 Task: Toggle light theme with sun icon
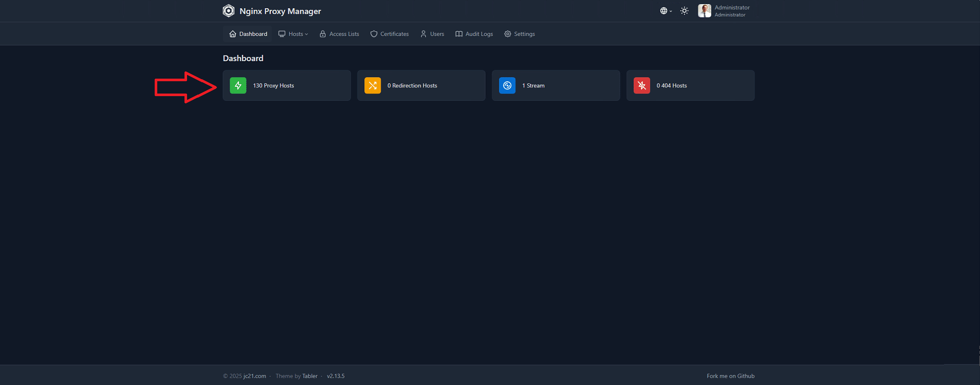pyautogui.click(x=685, y=11)
